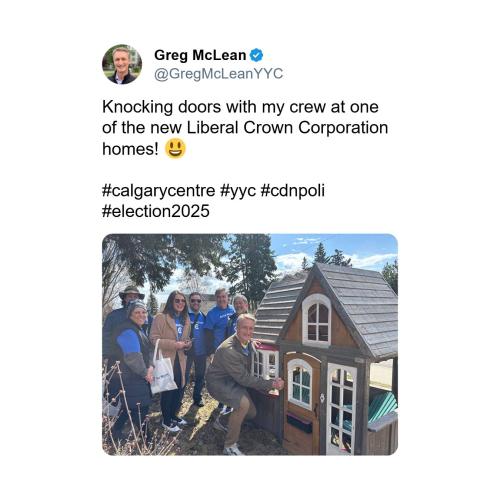Expand the attached group photo
Screen dimensions: 500x500
(x=250, y=345)
